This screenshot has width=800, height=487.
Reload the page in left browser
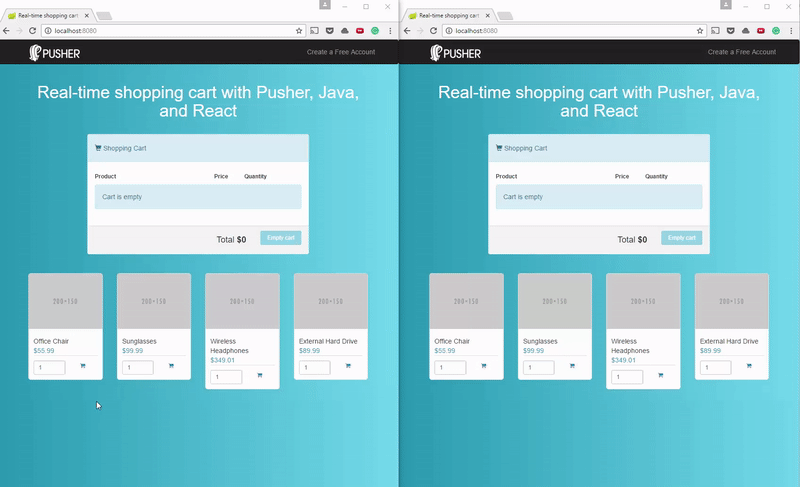tap(32, 31)
